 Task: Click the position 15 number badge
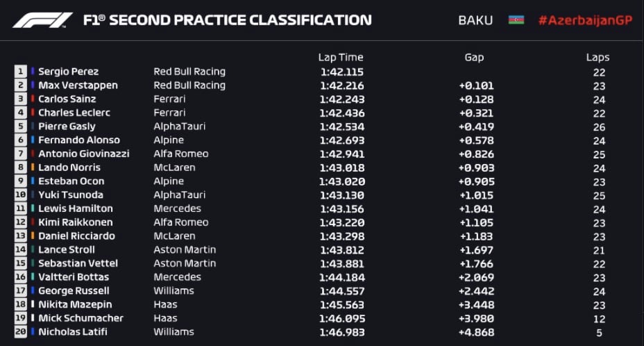[x=21, y=263]
